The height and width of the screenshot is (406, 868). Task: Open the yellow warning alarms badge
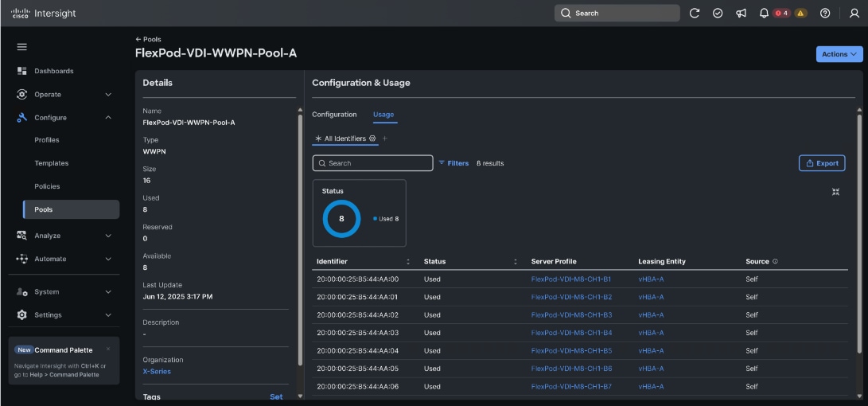click(x=800, y=14)
